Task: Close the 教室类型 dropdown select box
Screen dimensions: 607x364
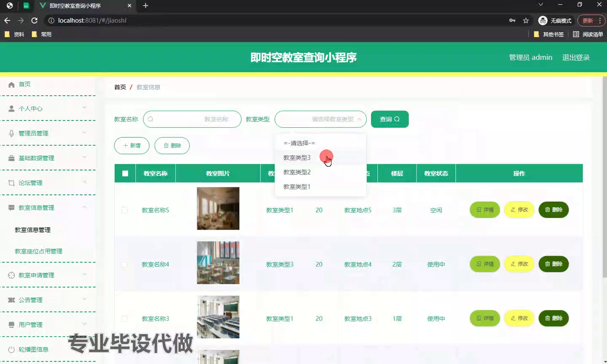Action: tap(320, 119)
